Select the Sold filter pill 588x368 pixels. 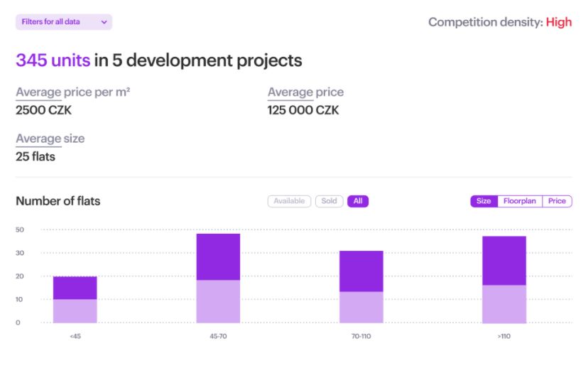[x=330, y=201]
